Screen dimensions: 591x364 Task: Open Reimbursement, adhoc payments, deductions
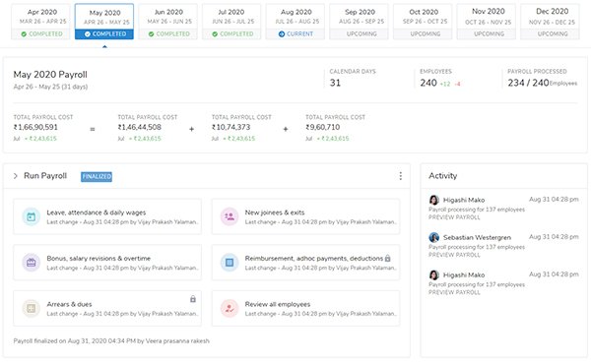305,263
